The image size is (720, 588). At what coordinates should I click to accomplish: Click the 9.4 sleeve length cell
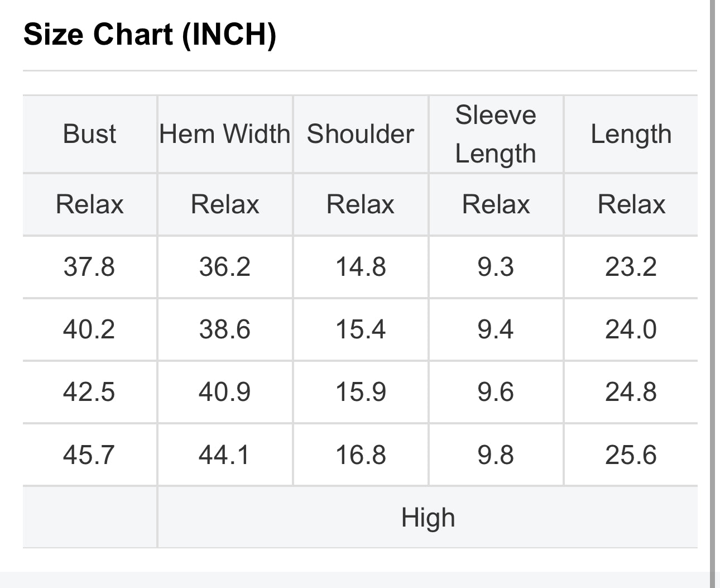tap(496, 329)
